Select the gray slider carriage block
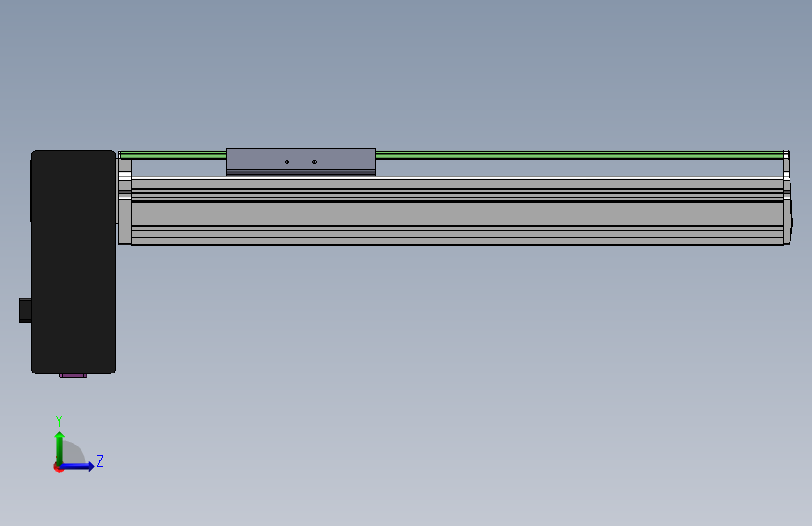The image size is (812, 526). tap(301, 162)
